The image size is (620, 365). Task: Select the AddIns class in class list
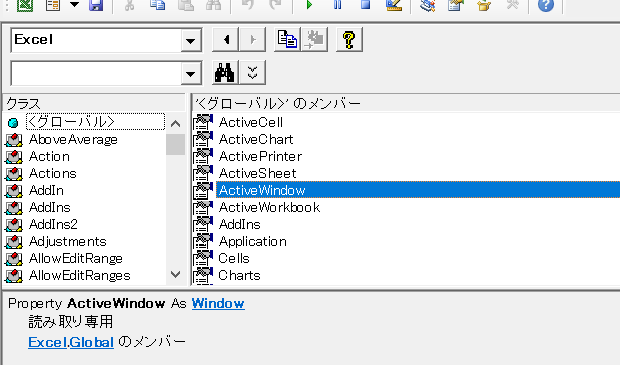tap(49, 208)
